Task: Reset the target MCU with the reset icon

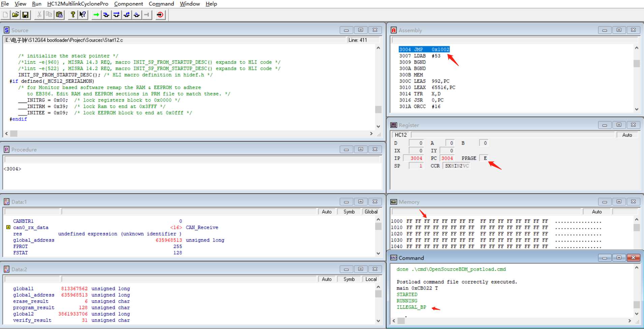Action: pyautogui.click(x=160, y=15)
